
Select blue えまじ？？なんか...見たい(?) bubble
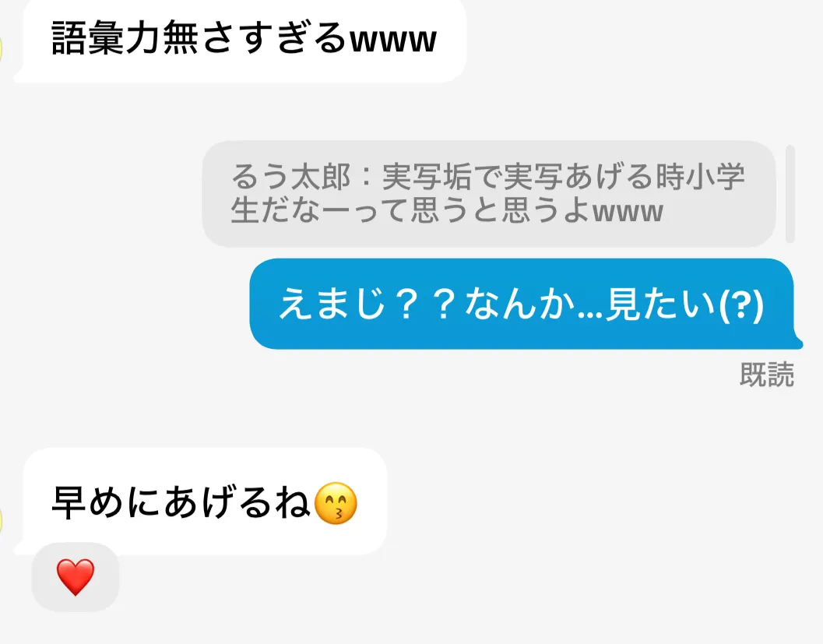526,304
